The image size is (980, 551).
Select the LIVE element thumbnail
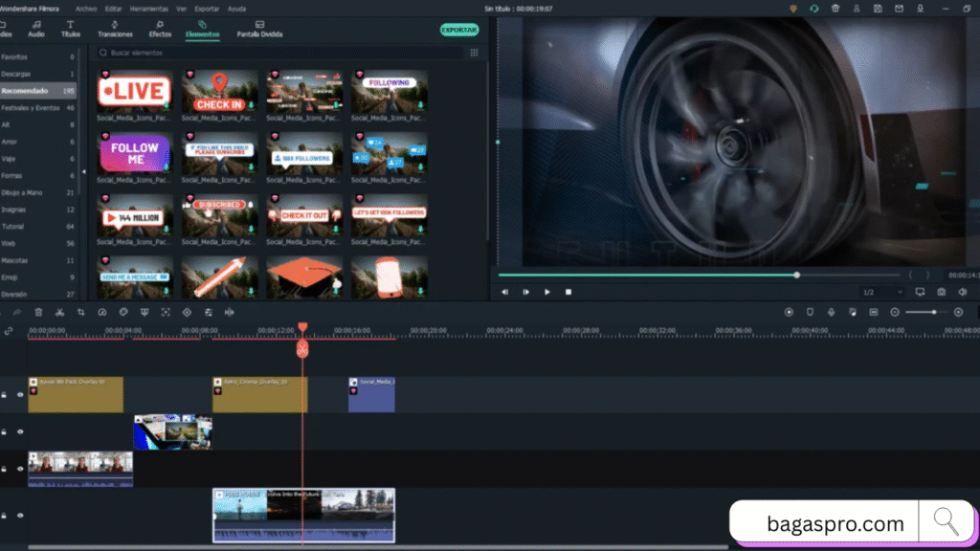coord(134,93)
